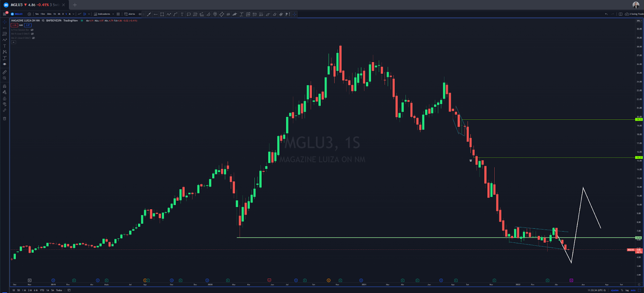Toggle hide all drawings eye icon in sidebar
Image resolution: width=644 pixels, height=293 pixels.
pyautogui.click(x=5, y=104)
